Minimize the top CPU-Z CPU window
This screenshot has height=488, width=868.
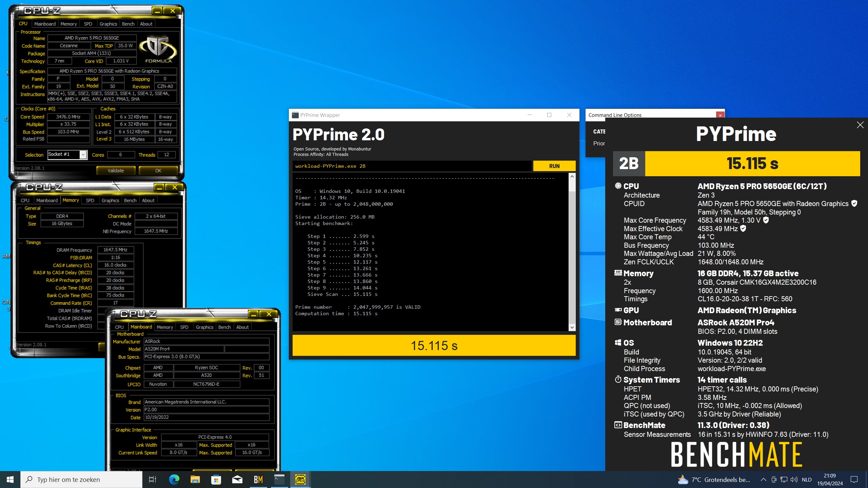point(157,11)
